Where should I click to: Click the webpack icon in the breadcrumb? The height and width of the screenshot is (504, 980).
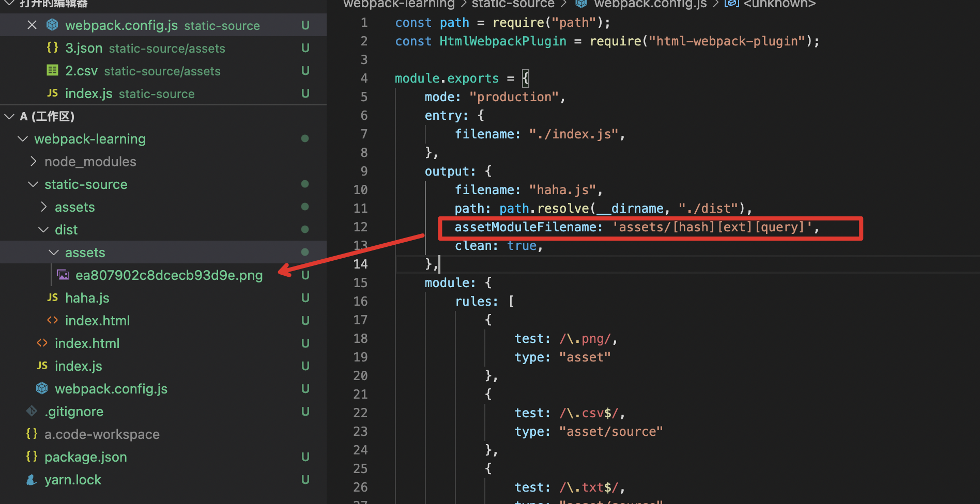581,4
